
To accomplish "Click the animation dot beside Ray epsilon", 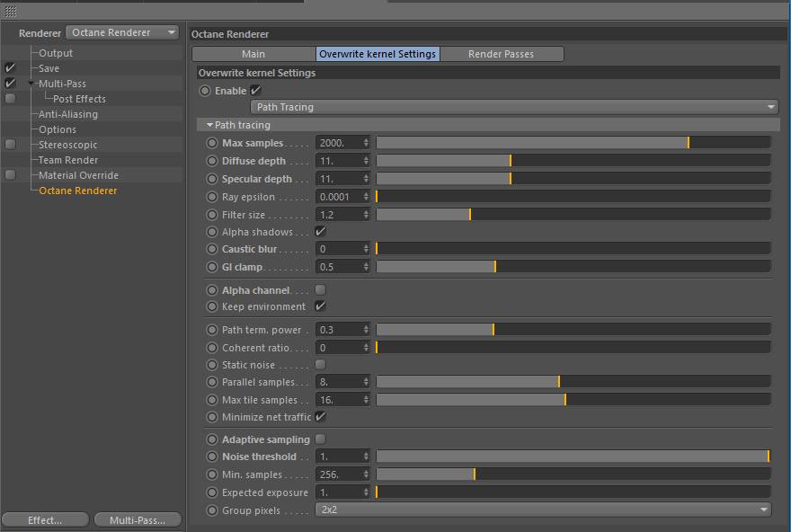I will (x=212, y=197).
